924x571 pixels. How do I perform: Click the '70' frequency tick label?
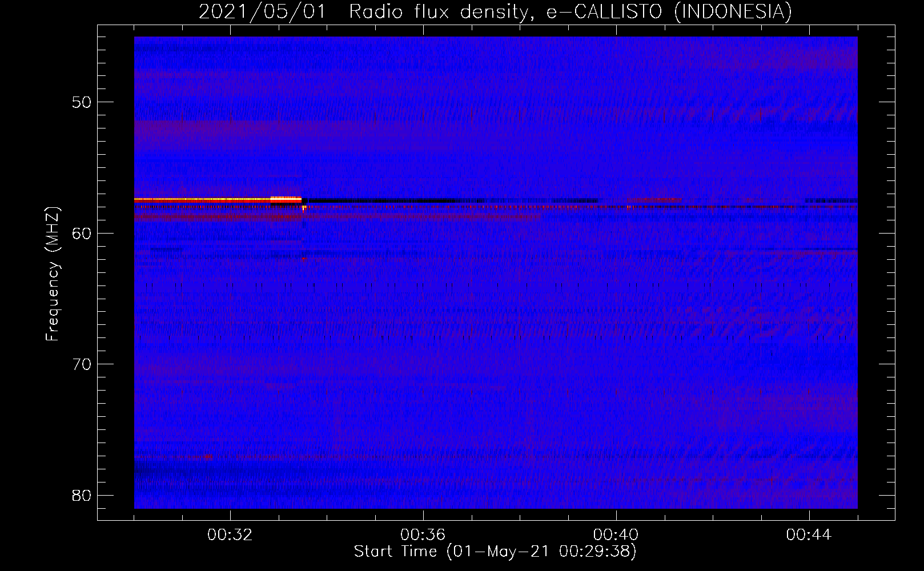point(82,364)
